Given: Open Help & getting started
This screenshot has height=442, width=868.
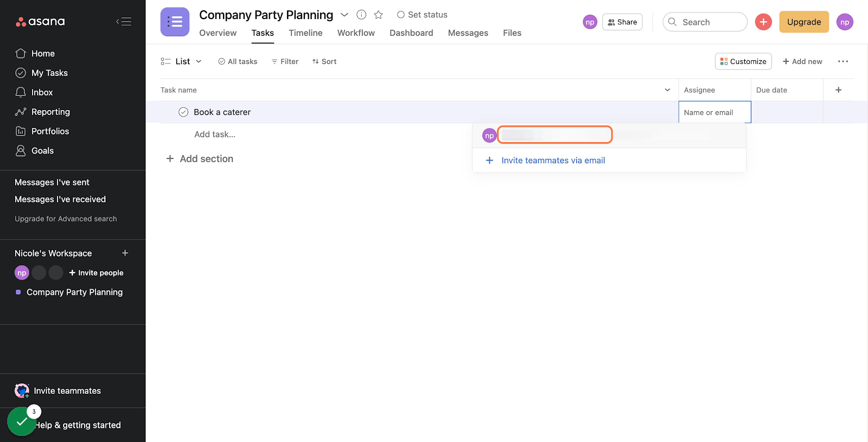Looking at the screenshot, I should tap(78, 425).
